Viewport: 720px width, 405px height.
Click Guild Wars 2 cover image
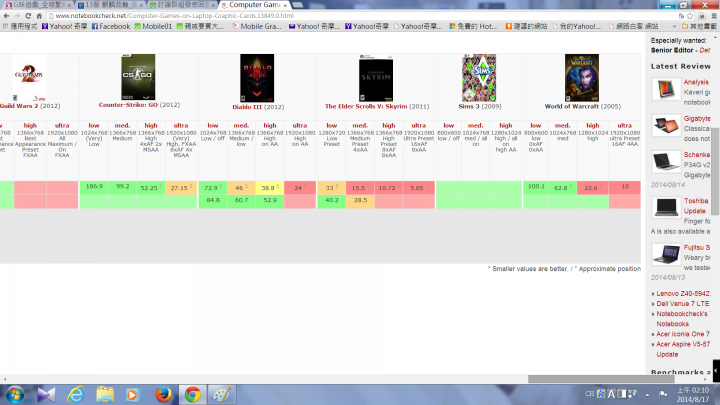coord(29,77)
